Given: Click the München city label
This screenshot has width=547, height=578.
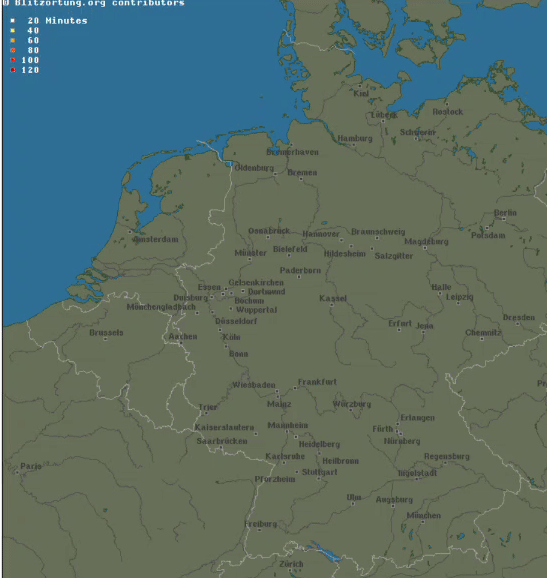Looking at the screenshot, I should [424, 516].
